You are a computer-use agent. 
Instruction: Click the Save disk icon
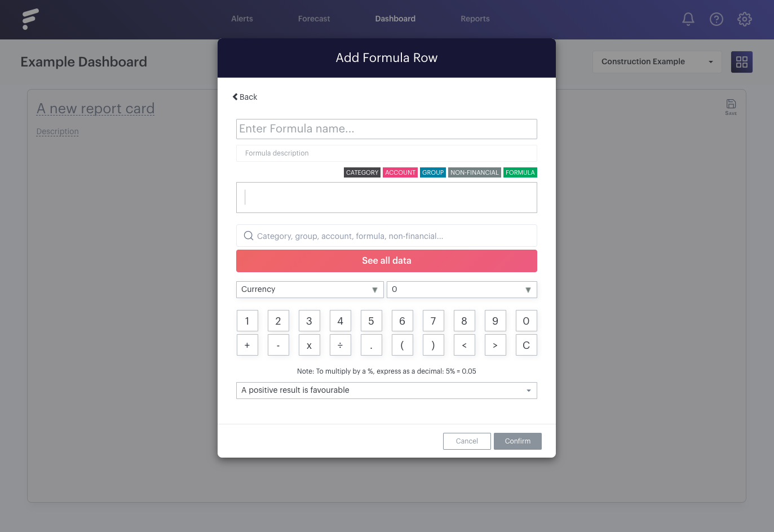click(731, 107)
